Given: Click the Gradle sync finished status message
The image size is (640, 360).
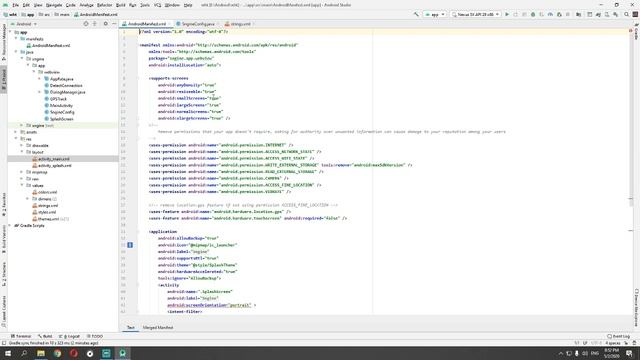Looking at the screenshot, I should click(x=53, y=343).
